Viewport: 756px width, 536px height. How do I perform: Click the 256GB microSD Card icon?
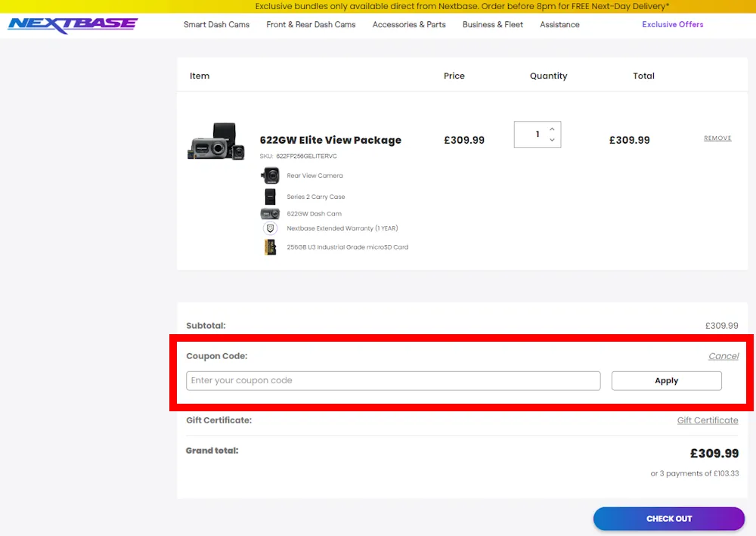270,246
